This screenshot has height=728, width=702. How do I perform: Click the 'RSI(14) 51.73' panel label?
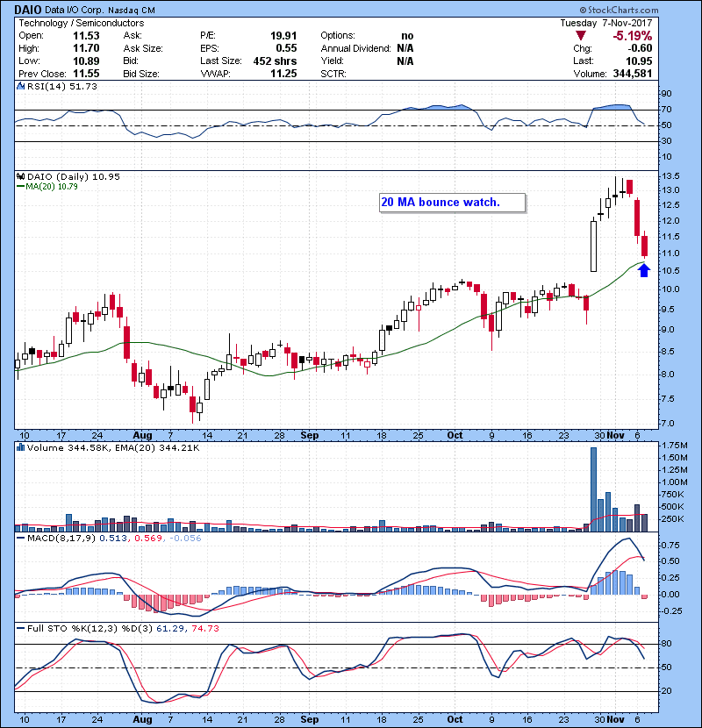tap(62, 86)
